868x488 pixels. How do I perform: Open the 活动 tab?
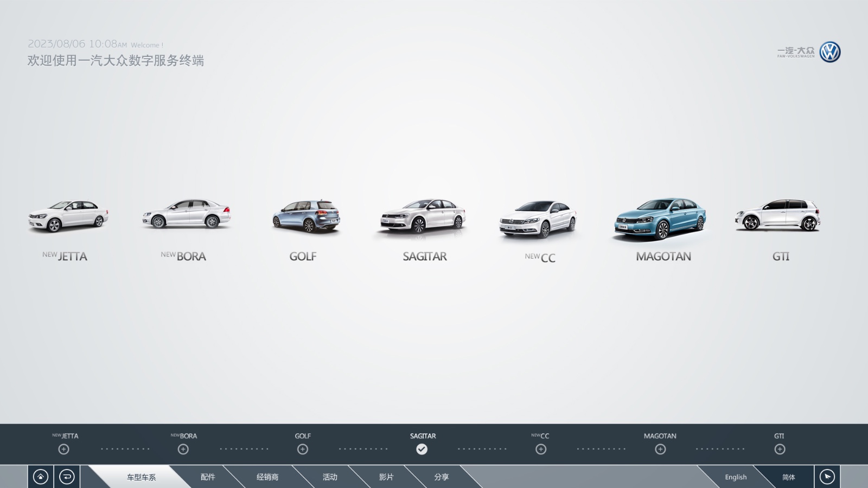pyautogui.click(x=330, y=477)
